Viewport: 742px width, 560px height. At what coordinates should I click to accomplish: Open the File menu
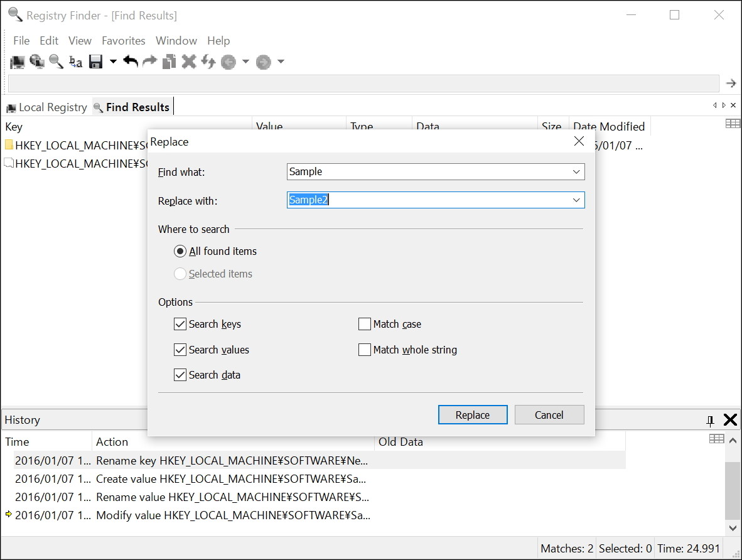click(21, 41)
